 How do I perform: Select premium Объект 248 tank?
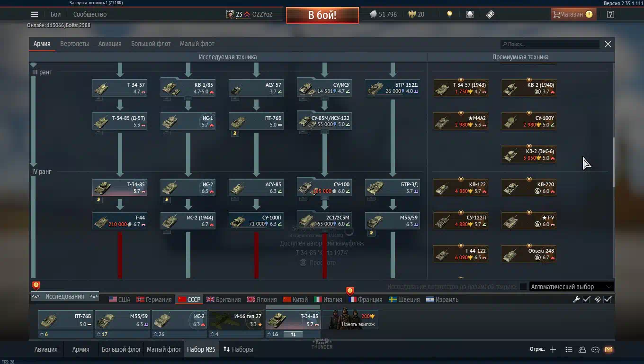coord(529,254)
